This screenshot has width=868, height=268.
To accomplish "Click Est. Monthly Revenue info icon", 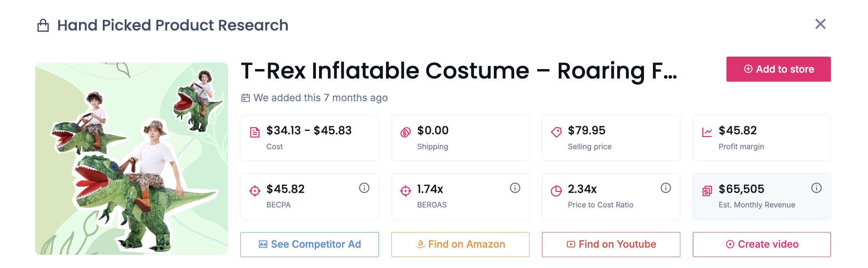I will pyautogui.click(x=816, y=188).
